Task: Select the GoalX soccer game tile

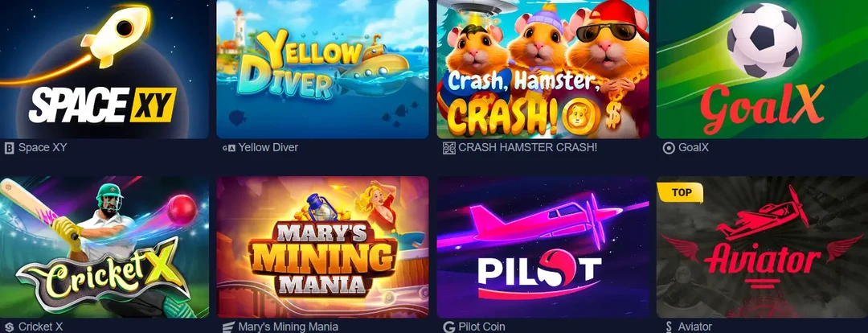Action: click(762, 68)
